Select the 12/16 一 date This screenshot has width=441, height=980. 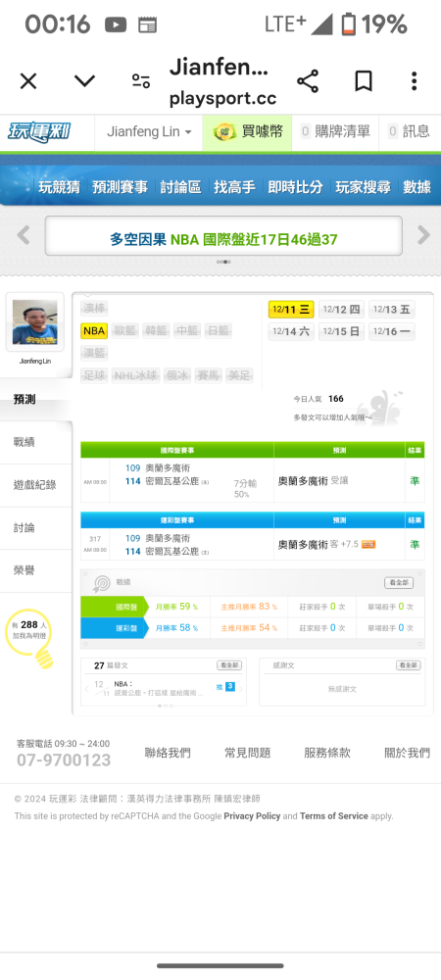391,331
